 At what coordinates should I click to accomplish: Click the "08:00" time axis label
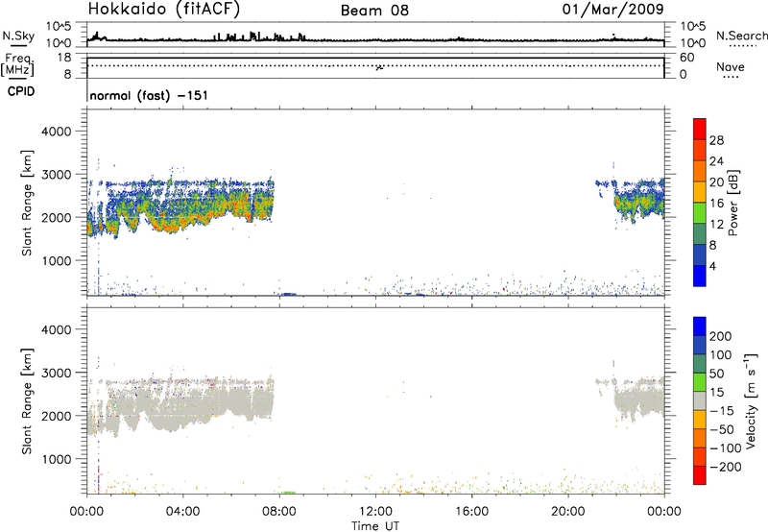pyautogui.click(x=279, y=512)
